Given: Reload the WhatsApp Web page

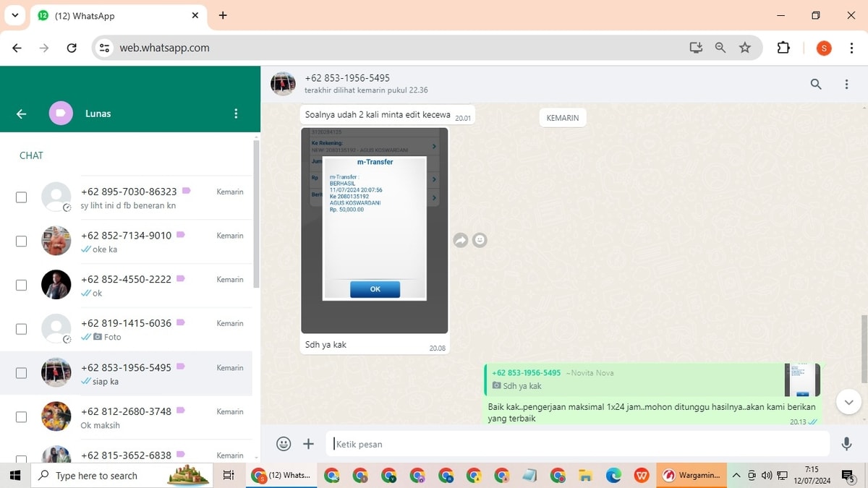Looking at the screenshot, I should pyautogui.click(x=72, y=48).
